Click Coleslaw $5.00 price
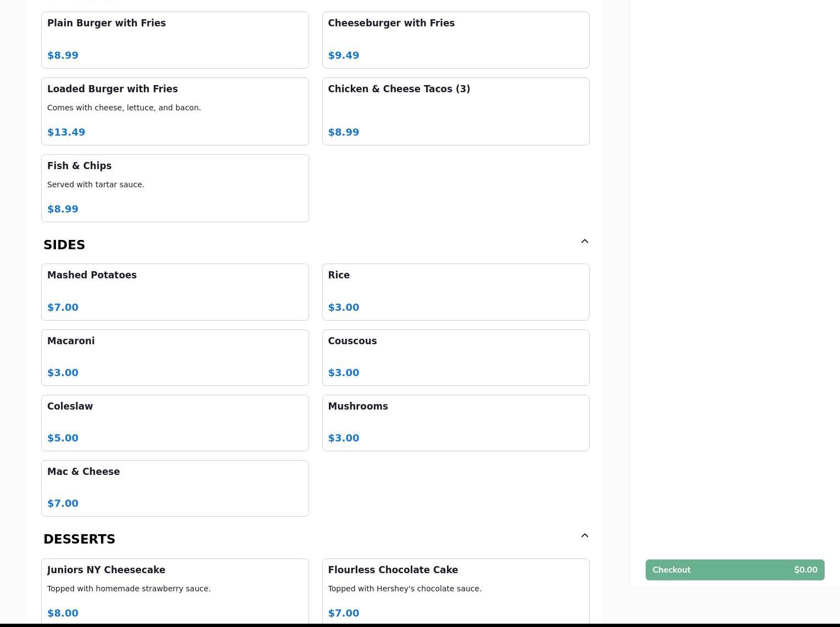This screenshot has width=840, height=627. coord(63,438)
